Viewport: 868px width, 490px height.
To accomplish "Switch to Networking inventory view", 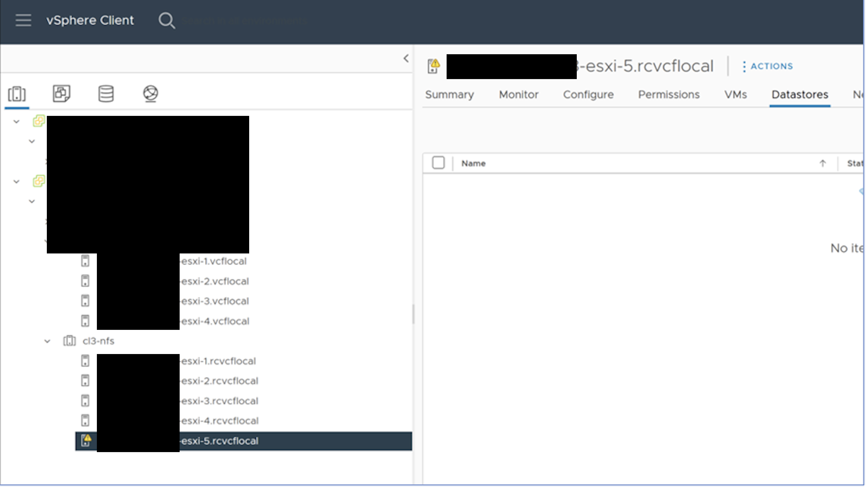I will 151,94.
